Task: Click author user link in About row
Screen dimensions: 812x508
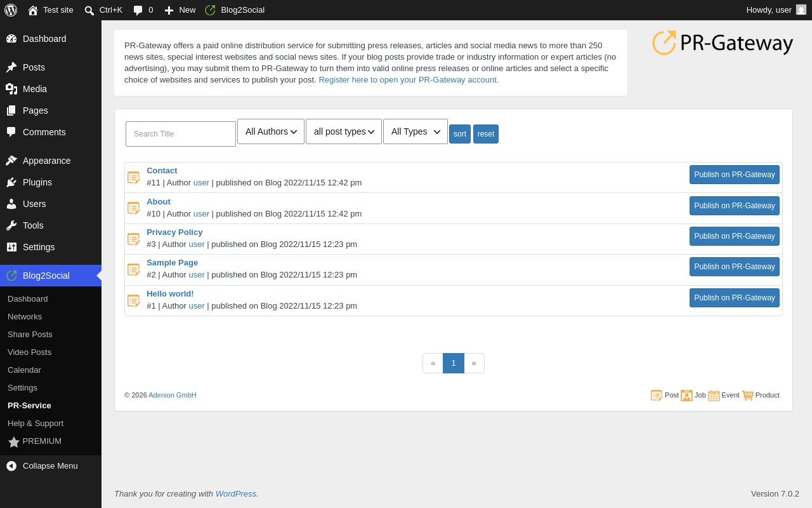Action: click(x=201, y=213)
